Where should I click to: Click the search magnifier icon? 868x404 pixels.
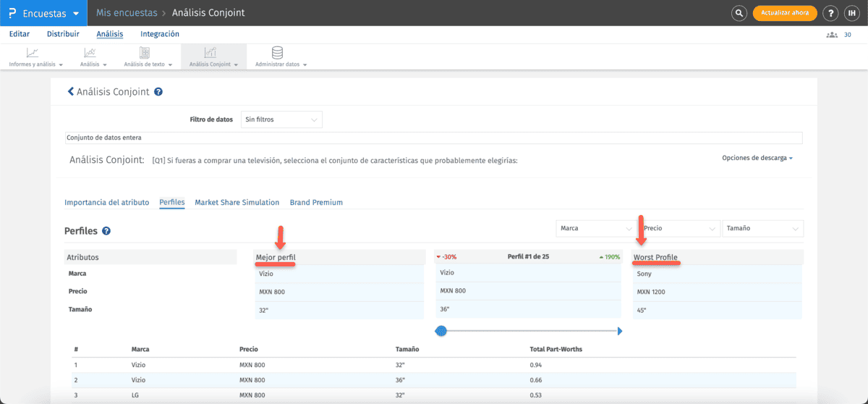click(739, 13)
